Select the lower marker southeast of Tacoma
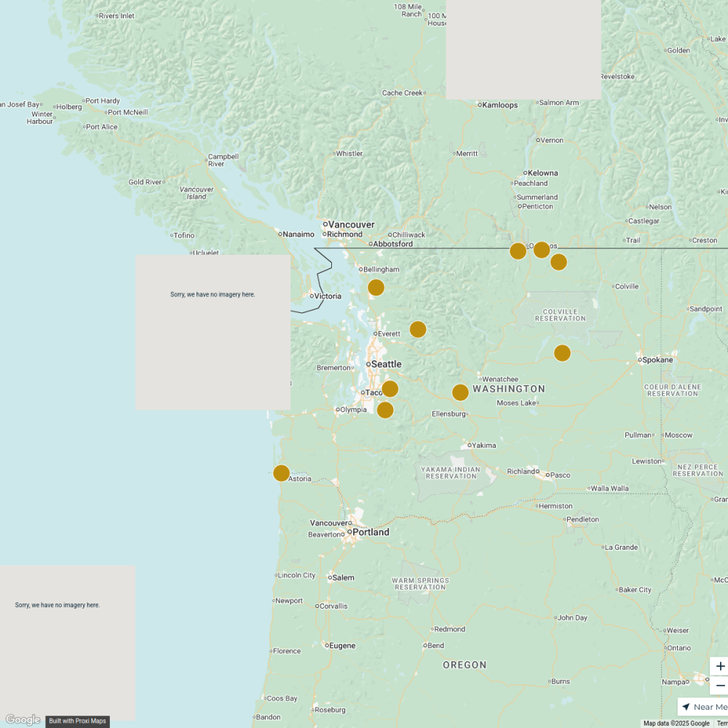Screen dimensions: 728x728 [385, 410]
